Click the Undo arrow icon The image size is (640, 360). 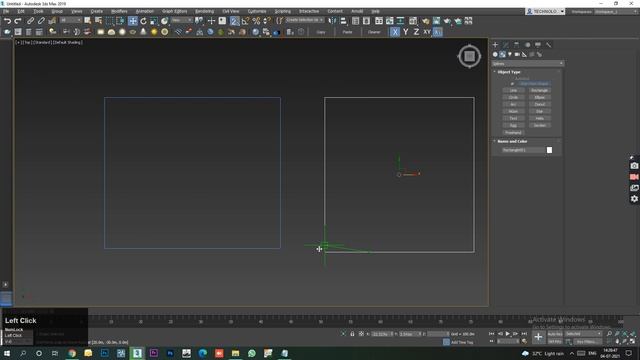pyautogui.click(x=7, y=21)
